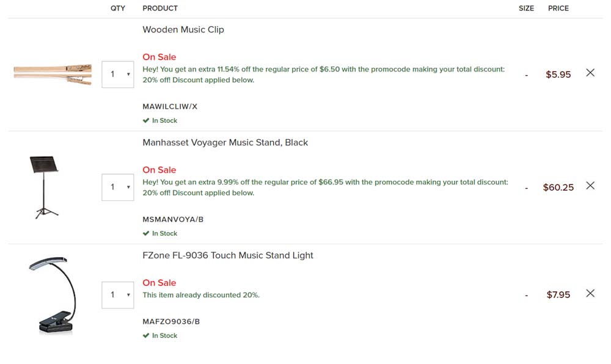Remove the Manhasset Voyager Music Stand item

tap(590, 186)
